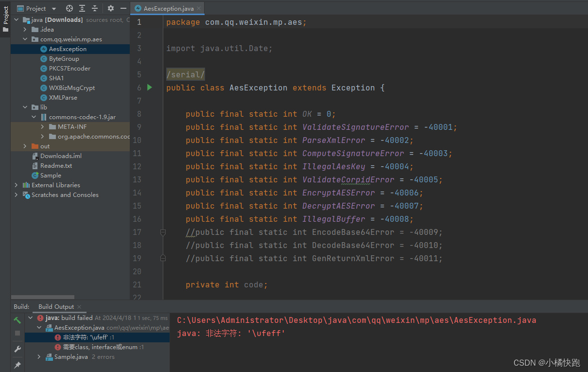Collapse the commons-codec-1.9.jar node
Screen dimensions: 588x372
34,117
